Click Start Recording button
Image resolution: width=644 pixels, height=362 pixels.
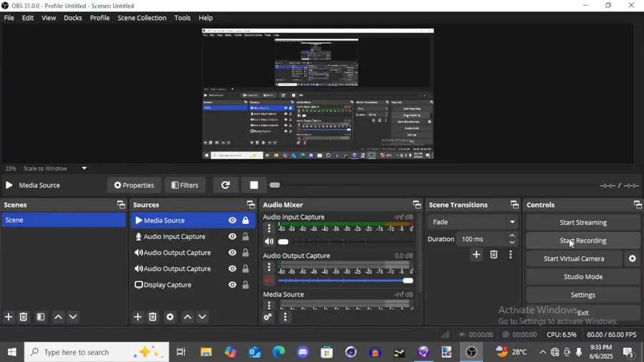(582, 240)
